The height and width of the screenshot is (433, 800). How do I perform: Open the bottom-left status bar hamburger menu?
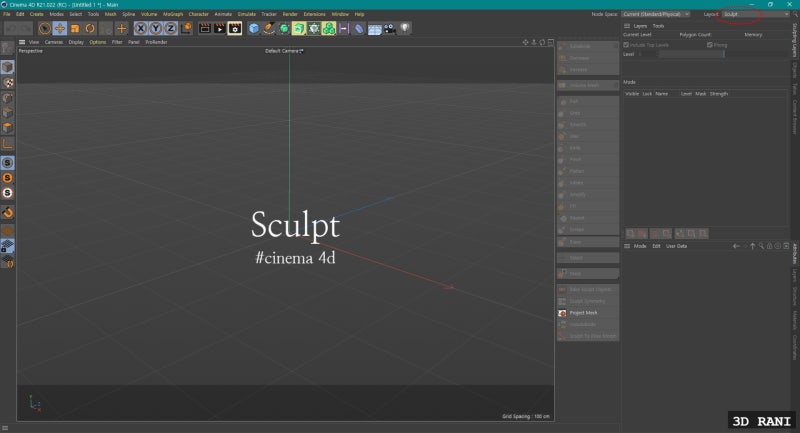(5, 428)
